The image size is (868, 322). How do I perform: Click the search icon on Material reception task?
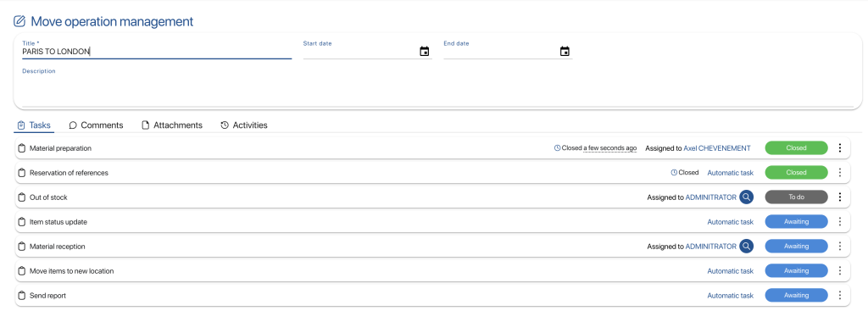747,247
